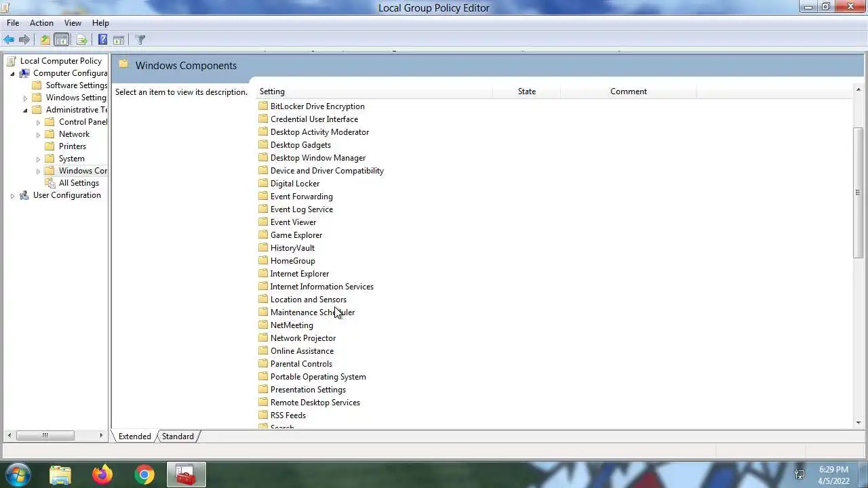The image size is (868, 488).
Task: Select HomeGroup
Action: coord(293,261)
